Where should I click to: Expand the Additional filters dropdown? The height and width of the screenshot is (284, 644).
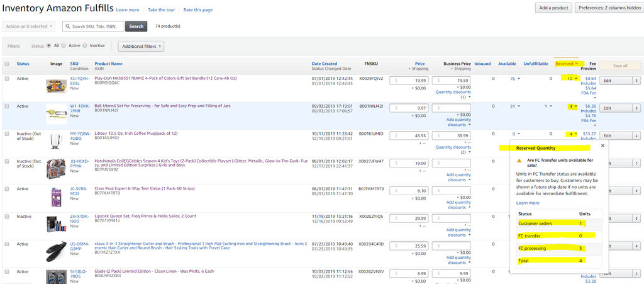pos(141,47)
